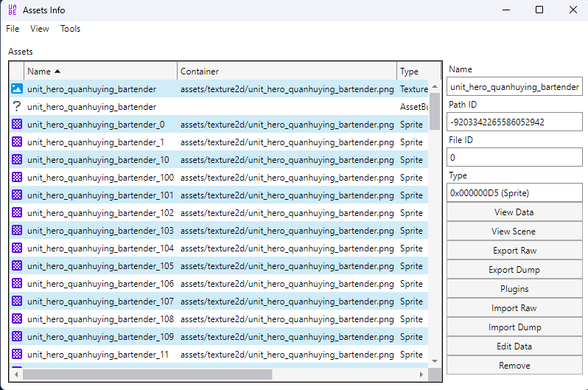This screenshot has height=390, width=588.
Task: Click the Path ID text field
Action: click(x=514, y=122)
